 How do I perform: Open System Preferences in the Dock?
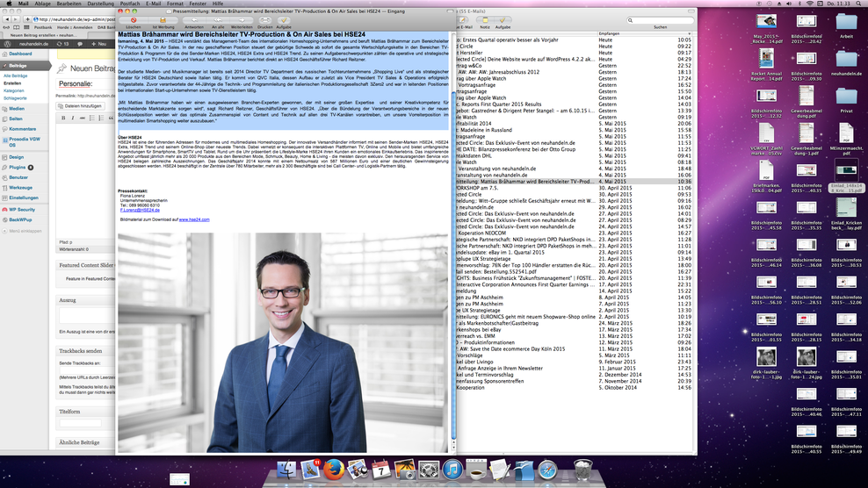coord(429,470)
